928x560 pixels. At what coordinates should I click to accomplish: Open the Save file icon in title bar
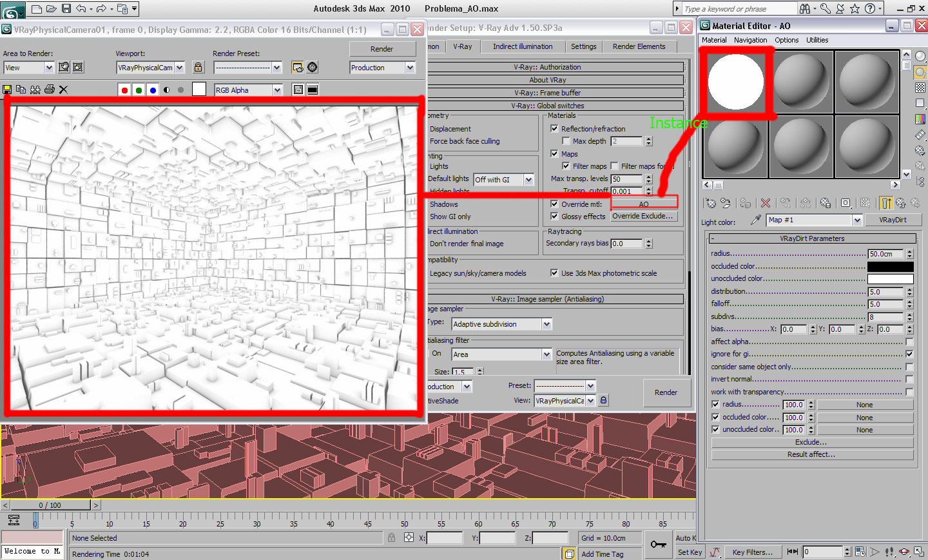click(x=66, y=9)
